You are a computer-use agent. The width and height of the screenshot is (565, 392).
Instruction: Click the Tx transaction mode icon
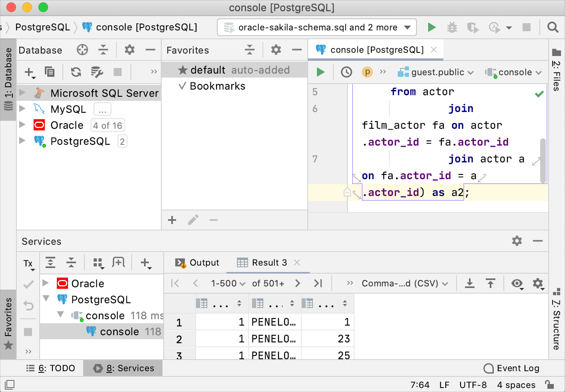point(28,264)
